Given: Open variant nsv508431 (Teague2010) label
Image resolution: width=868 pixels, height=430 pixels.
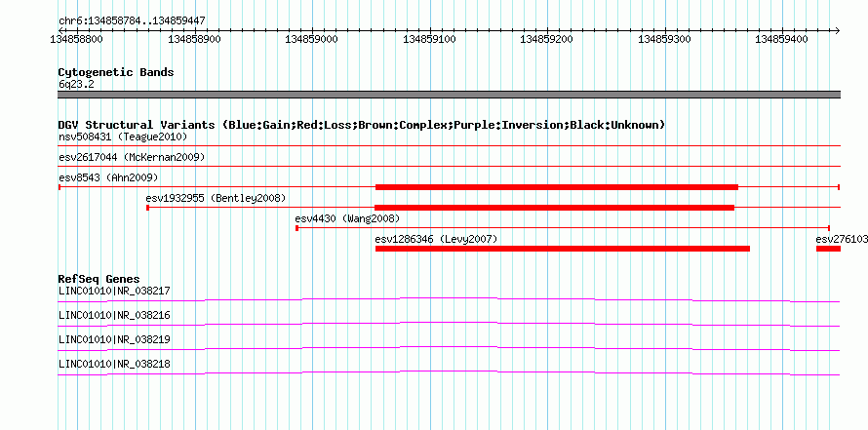Looking at the screenshot, I should (123, 137).
